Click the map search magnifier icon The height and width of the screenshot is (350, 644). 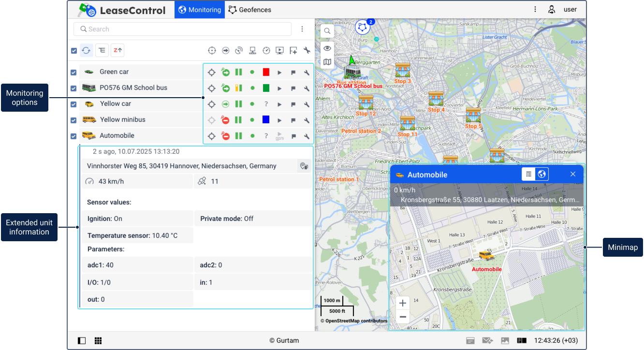click(x=327, y=31)
